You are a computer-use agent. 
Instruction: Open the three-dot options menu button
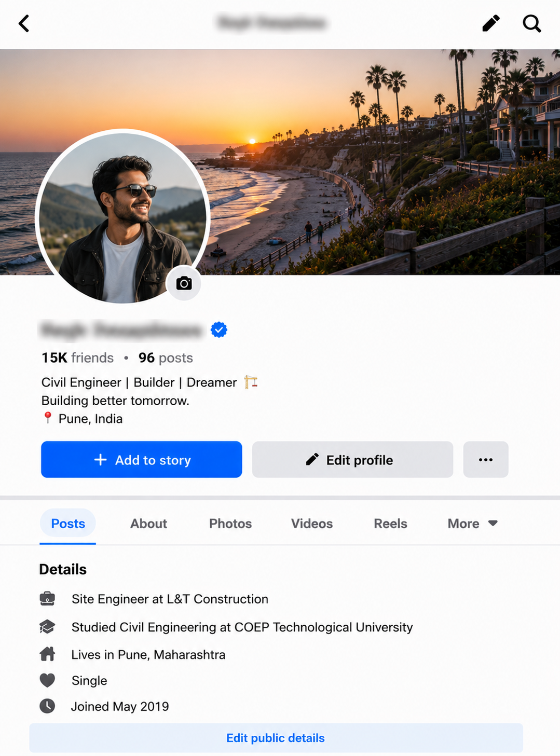(x=486, y=460)
